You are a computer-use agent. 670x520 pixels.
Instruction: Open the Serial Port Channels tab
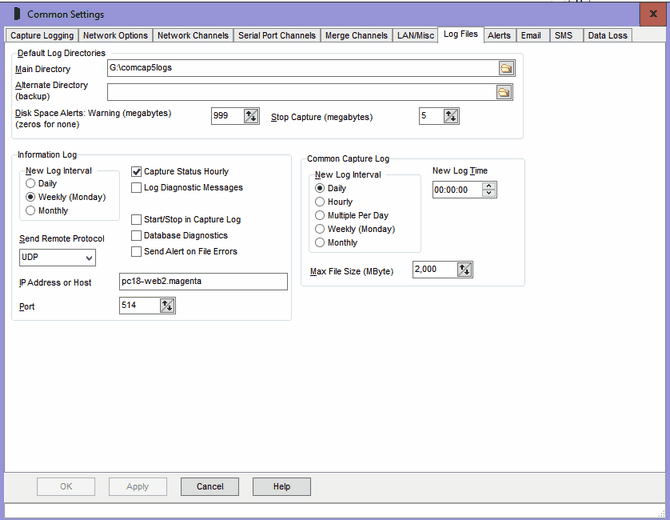(277, 35)
